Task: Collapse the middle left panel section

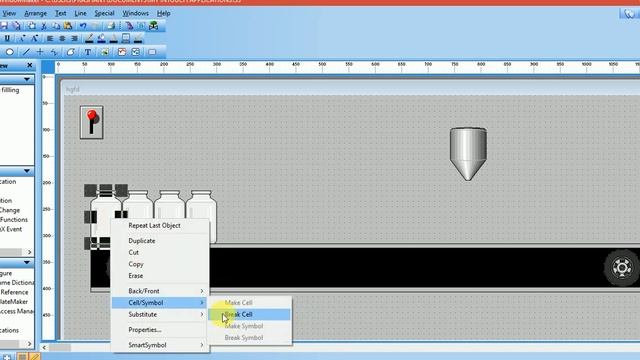Action: click(x=27, y=171)
